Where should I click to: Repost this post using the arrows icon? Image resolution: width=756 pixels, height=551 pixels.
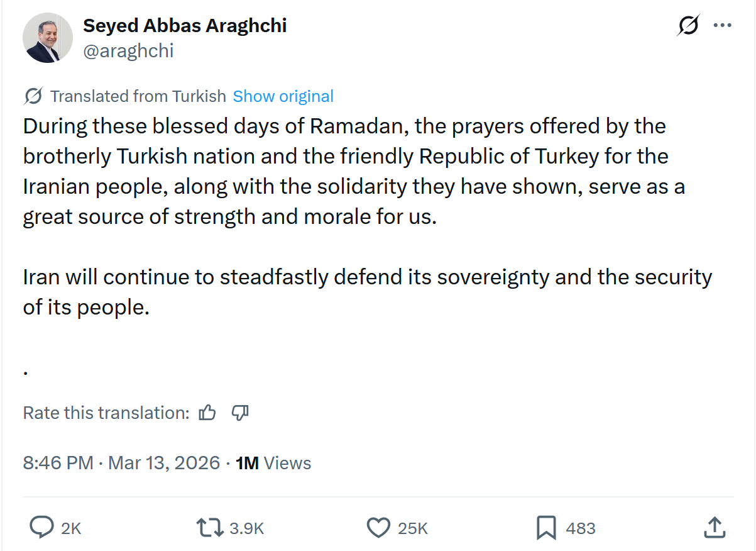click(210, 528)
